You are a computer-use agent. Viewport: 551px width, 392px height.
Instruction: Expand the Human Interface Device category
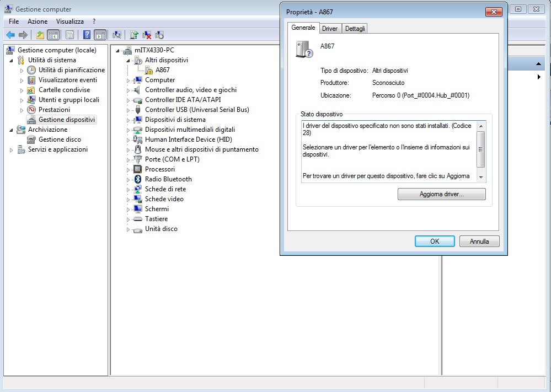click(129, 140)
